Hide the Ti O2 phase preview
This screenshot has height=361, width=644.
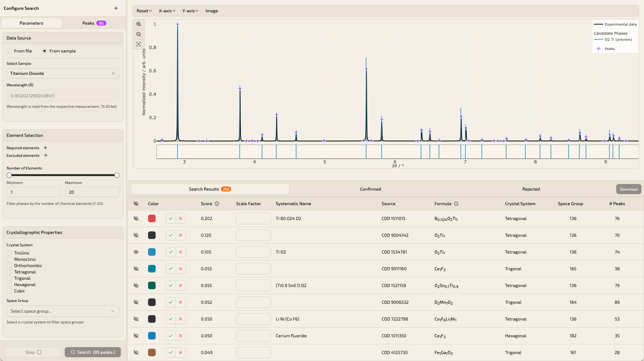click(136, 252)
